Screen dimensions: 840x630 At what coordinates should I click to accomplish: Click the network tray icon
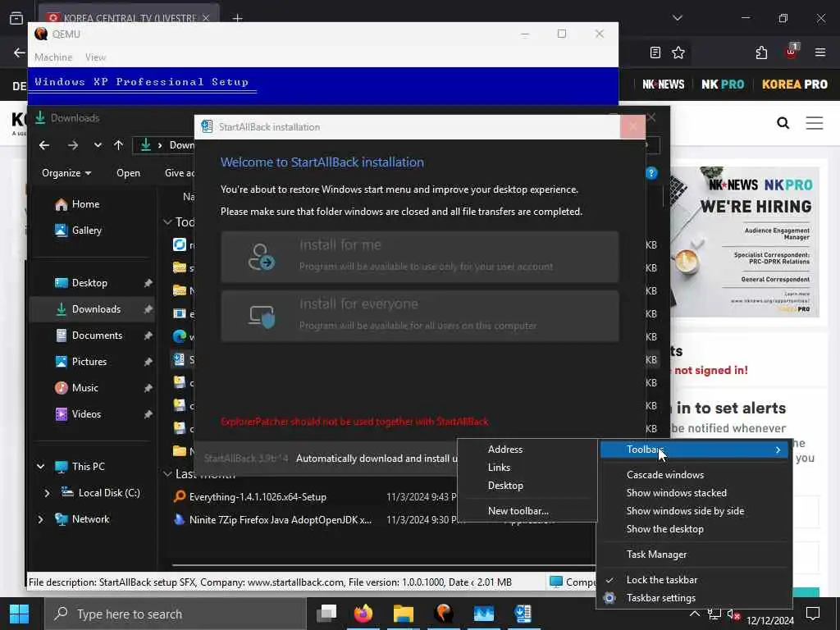[x=714, y=614]
